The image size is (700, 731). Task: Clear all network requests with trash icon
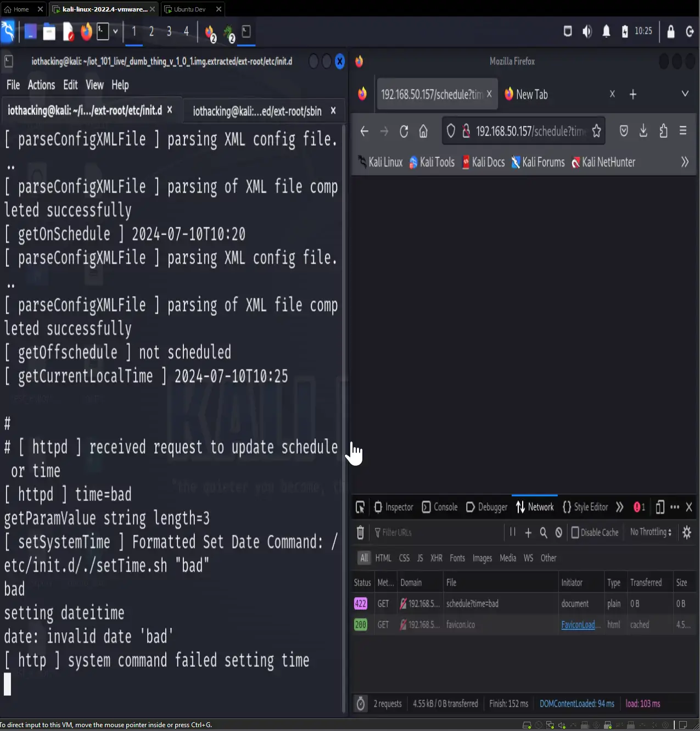(360, 532)
